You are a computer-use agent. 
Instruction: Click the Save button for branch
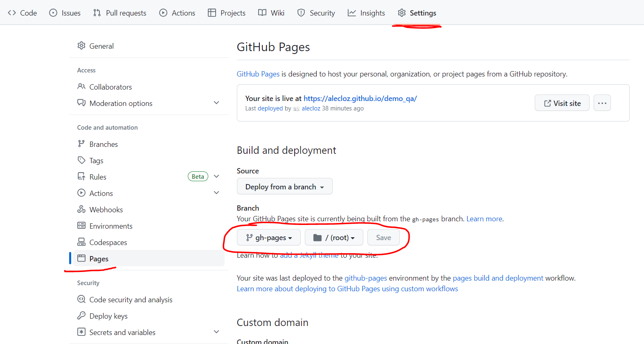click(x=383, y=238)
